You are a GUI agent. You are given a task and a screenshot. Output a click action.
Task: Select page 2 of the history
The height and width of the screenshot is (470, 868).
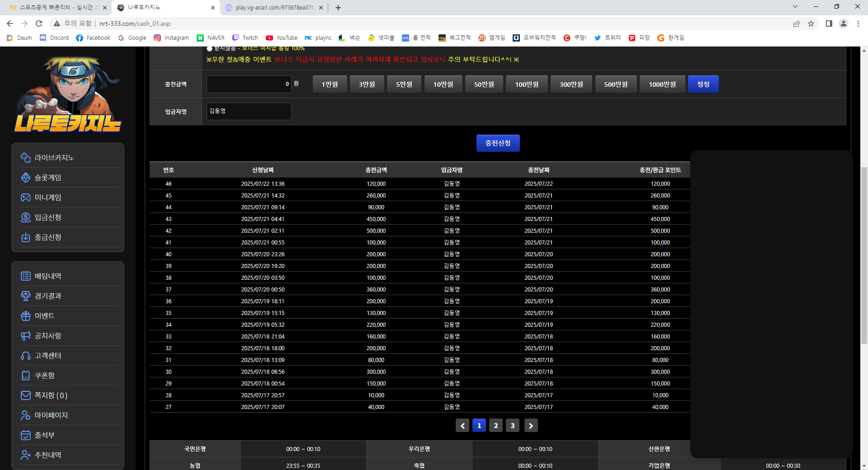click(496, 426)
